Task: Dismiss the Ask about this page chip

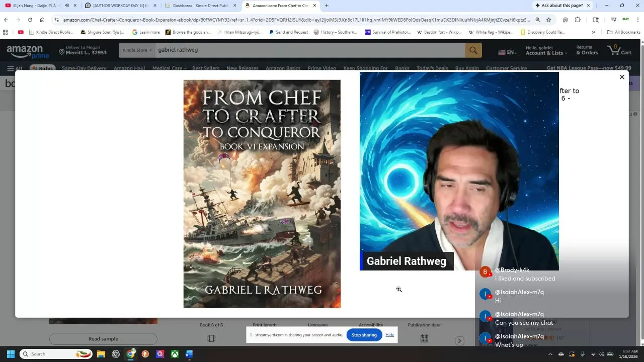Action: click(x=588, y=6)
